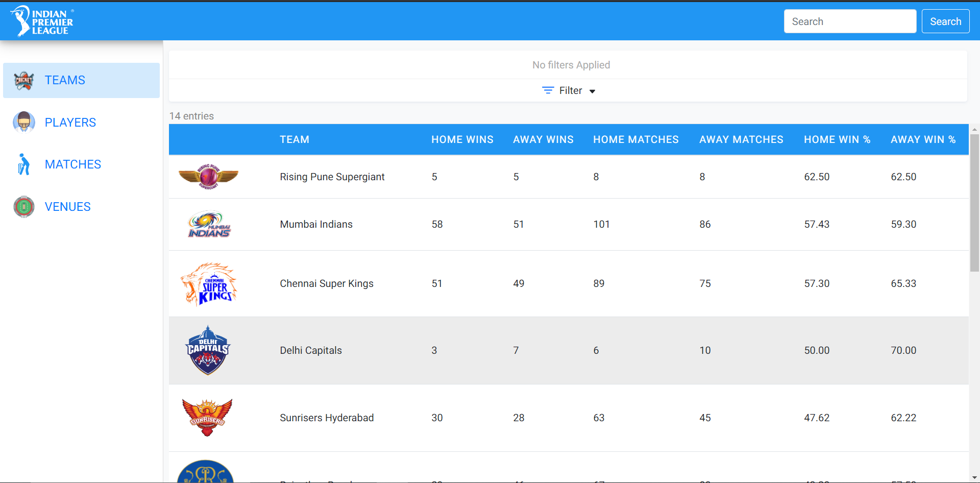Click the Rising Pune Supergiant logo

click(x=208, y=177)
